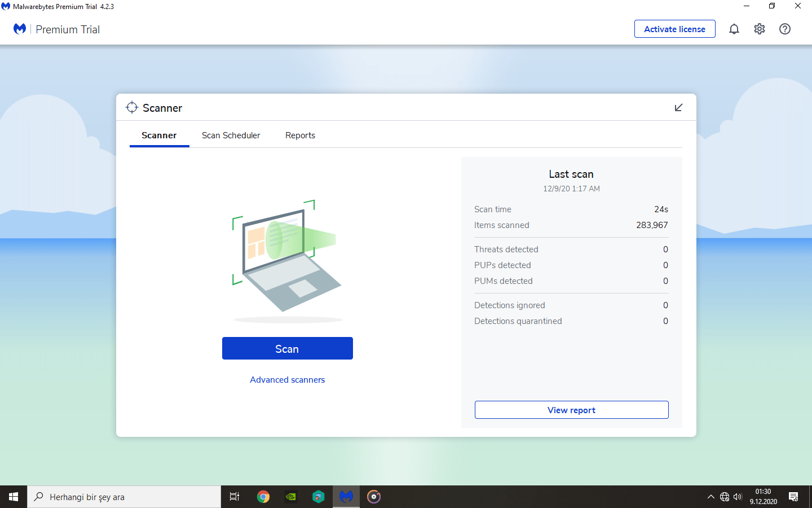This screenshot has height=508, width=812.
Task: Open the help question mark icon
Action: click(785, 29)
